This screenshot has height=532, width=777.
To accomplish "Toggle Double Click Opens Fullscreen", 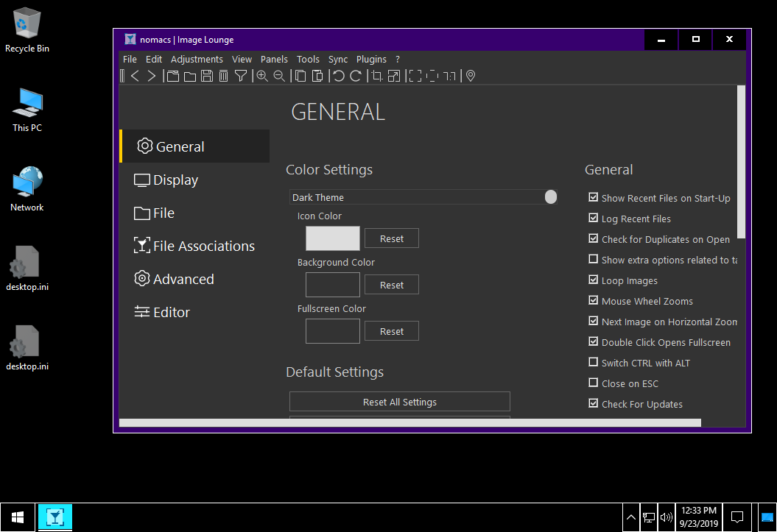I will pyautogui.click(x=593, y=341).
